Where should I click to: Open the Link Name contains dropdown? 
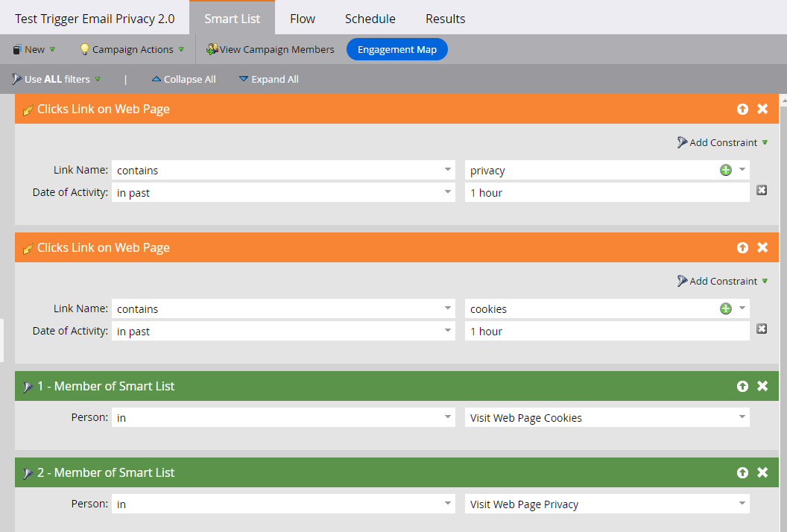click(283, 170)
